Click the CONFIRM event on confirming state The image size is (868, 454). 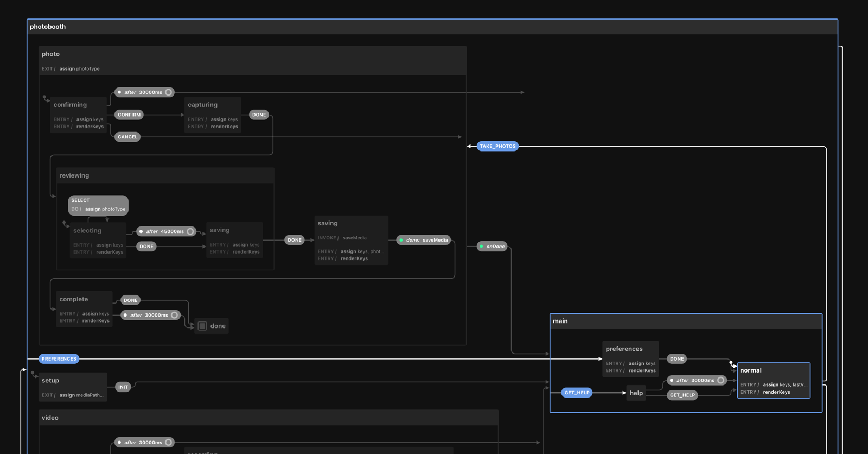tap(129, 115)
